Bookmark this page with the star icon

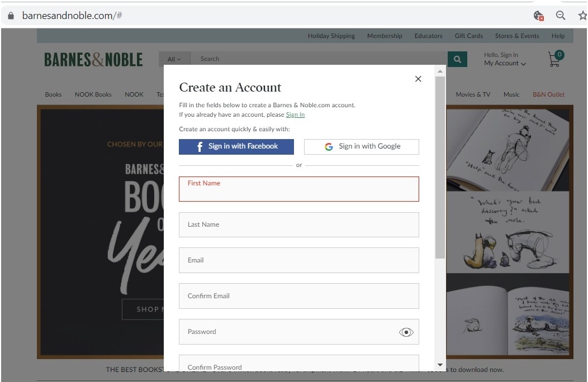pyautogui.click(x=582, y=16)
